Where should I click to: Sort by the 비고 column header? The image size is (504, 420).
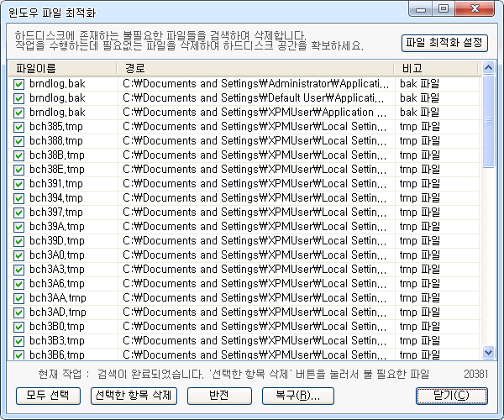click(x=437, y=68)
